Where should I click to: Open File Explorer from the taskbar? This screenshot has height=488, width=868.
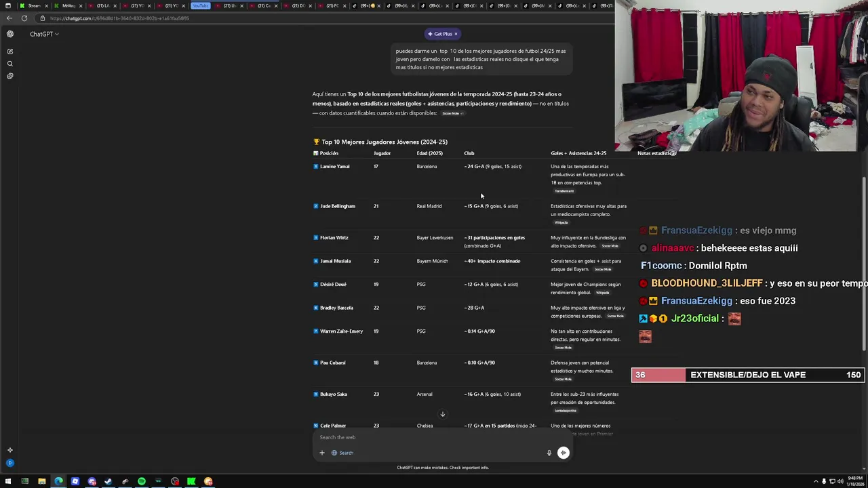(x=41, y=481)
